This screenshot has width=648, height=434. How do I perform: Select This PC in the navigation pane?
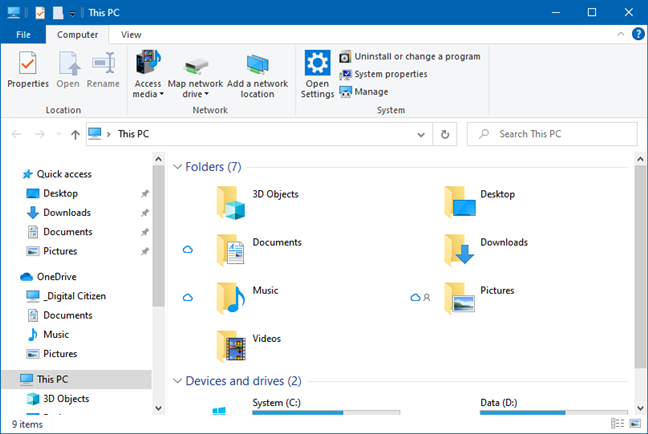point(77,379)
